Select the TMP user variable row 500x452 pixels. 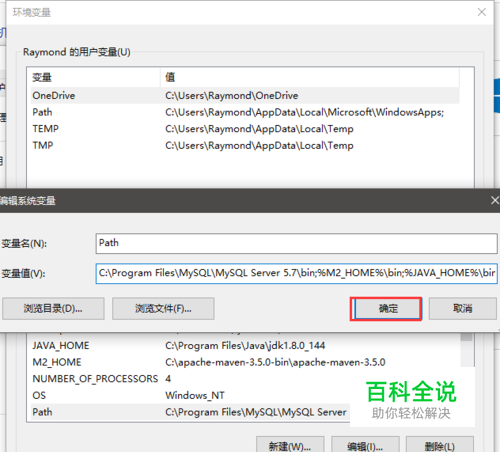(x=245, y=146)
